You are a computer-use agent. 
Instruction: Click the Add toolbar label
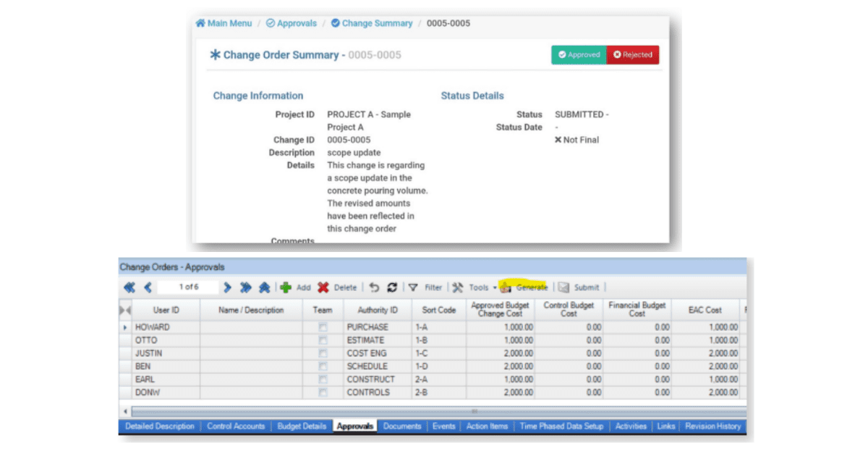(304, 287)
